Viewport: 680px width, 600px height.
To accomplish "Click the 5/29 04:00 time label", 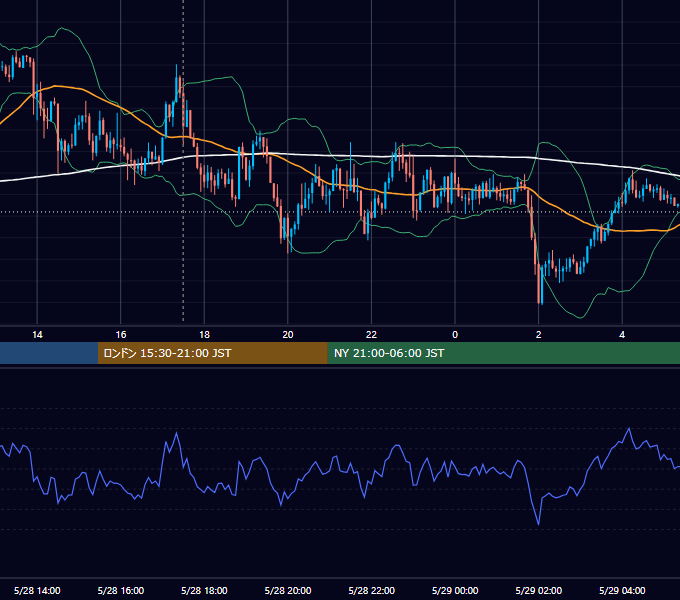I will pyautogui.click(x=622, y=590).
